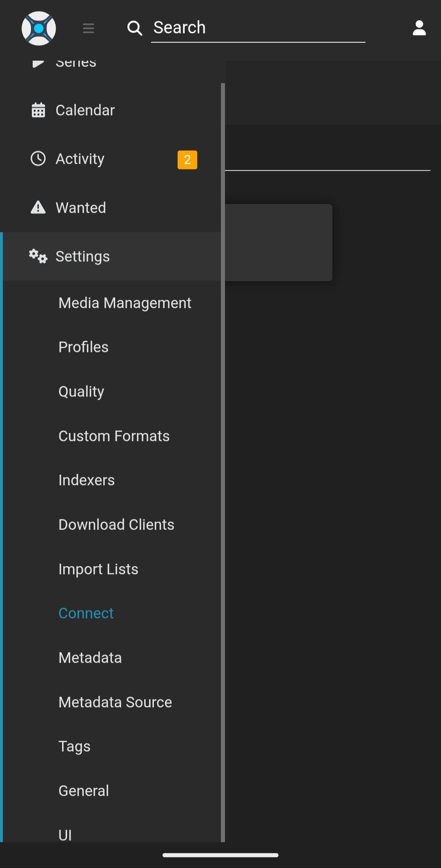This screenshot has height=868, width=441.
Task: Open the user profile icon
Action: click(x=419, y=29)
